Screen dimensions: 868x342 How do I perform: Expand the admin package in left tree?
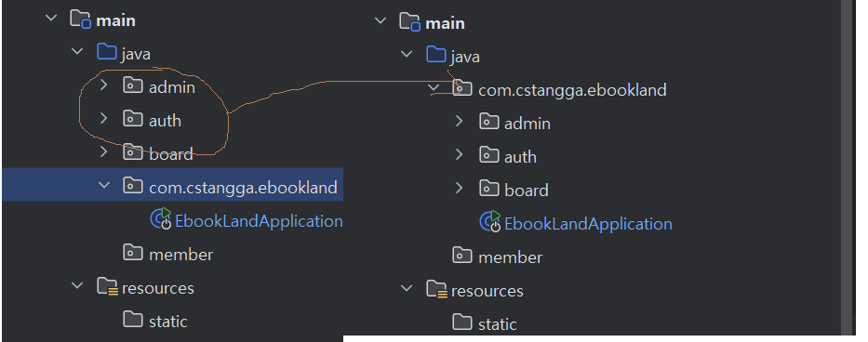pyautogui.click(x=103, y=85)
